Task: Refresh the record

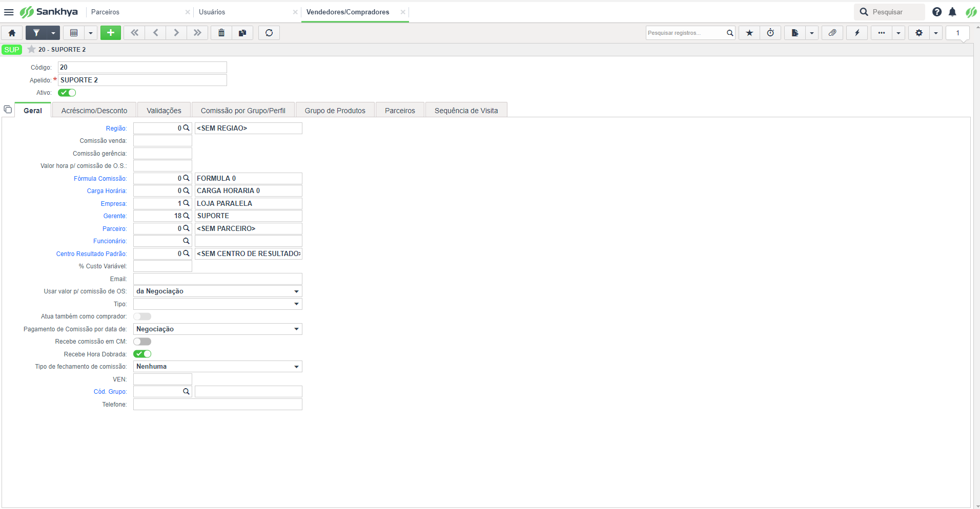Action: (269, 33)
